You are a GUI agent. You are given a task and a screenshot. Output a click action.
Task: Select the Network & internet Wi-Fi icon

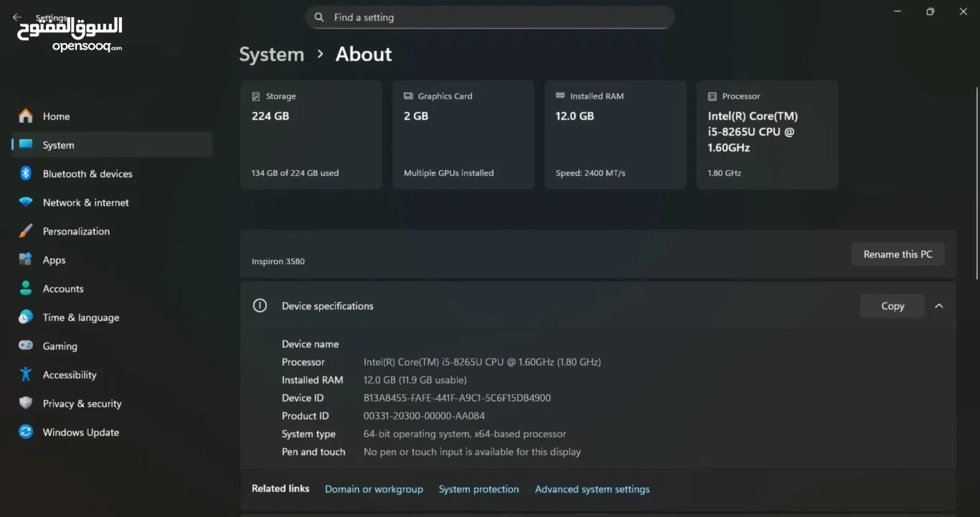(x=26, y=202)
